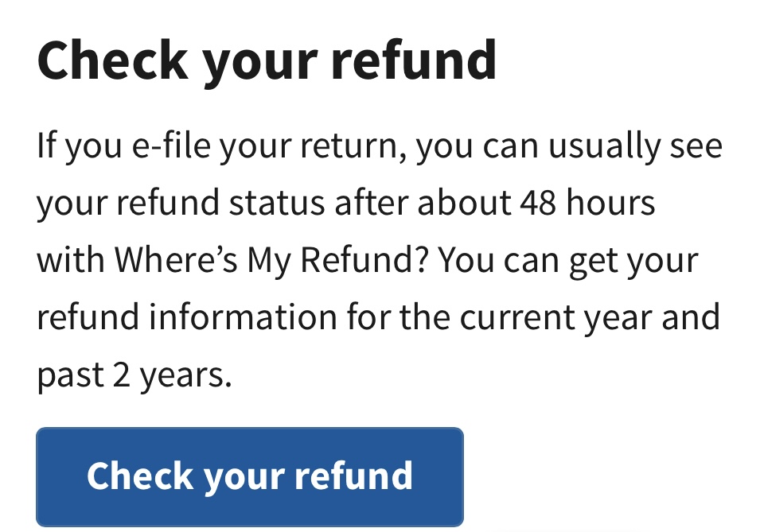The height and width of the screenshot is (532, 764).
Task: Click the word "see" ending first line
Action: [x=696, y=146]
